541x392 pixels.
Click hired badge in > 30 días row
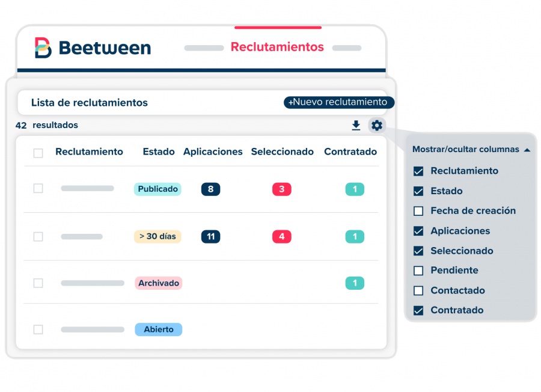[355, 236]
